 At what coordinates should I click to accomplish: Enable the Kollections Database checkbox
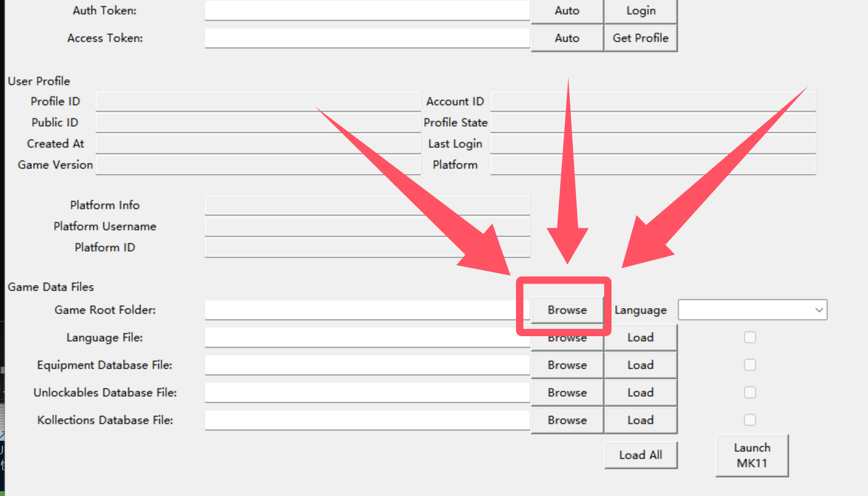750,420
